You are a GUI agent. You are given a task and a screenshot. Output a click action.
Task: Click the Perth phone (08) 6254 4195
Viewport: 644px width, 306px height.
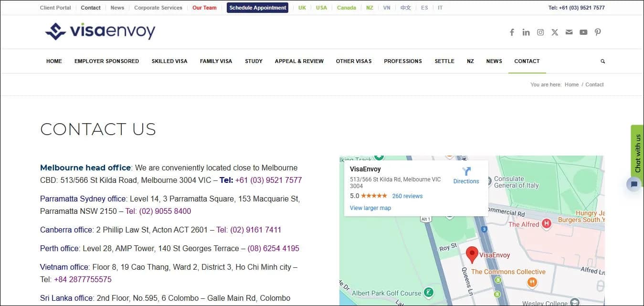click(274, 248)
